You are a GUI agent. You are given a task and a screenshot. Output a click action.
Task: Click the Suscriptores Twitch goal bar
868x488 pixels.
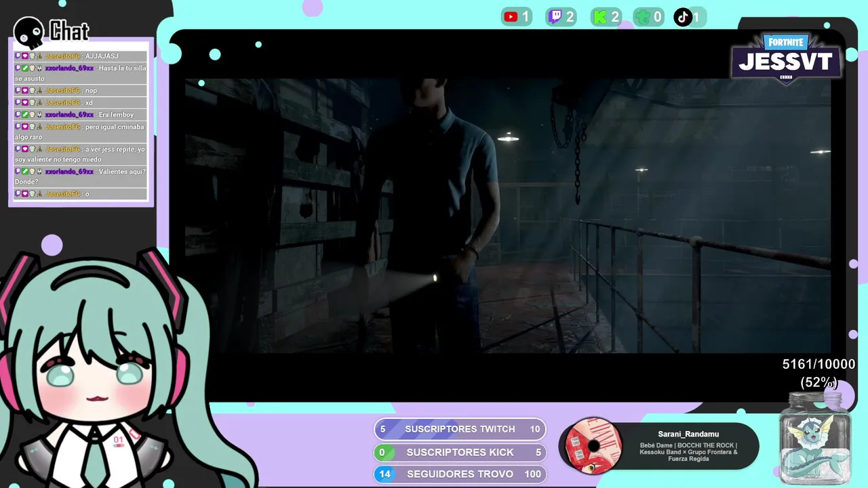tap(460, 429)
